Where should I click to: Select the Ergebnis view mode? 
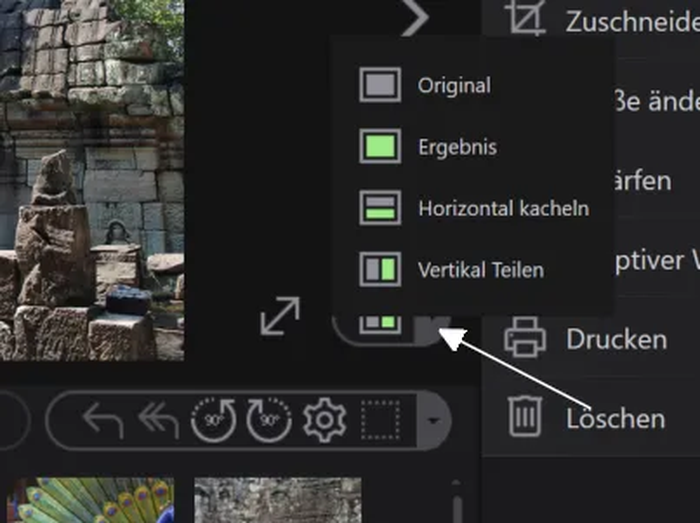[472, 146]
